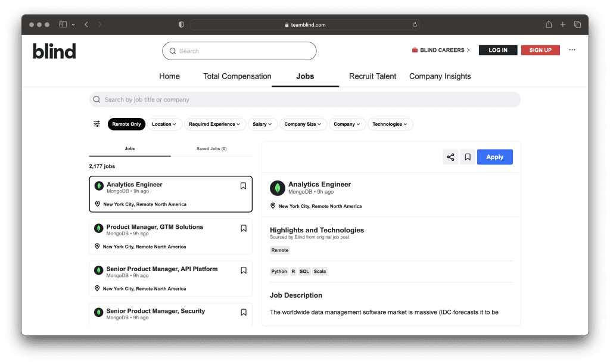
Task: Toggle the Remote Only filter
Action: 126,124
